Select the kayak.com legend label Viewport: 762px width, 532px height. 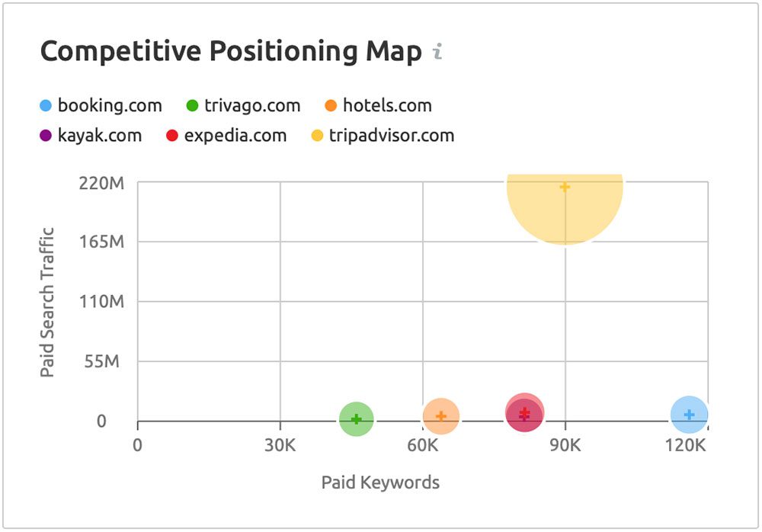[x=100, y=136]
